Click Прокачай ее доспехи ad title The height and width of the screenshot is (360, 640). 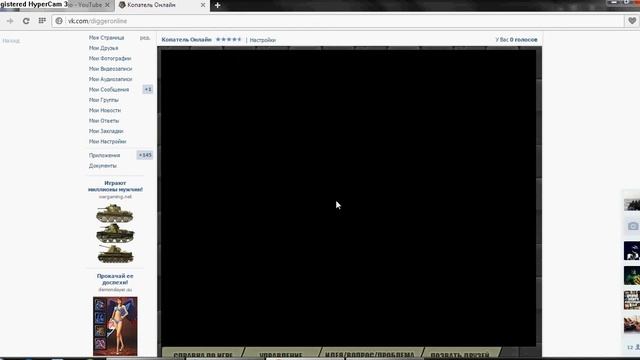(115, 279)
